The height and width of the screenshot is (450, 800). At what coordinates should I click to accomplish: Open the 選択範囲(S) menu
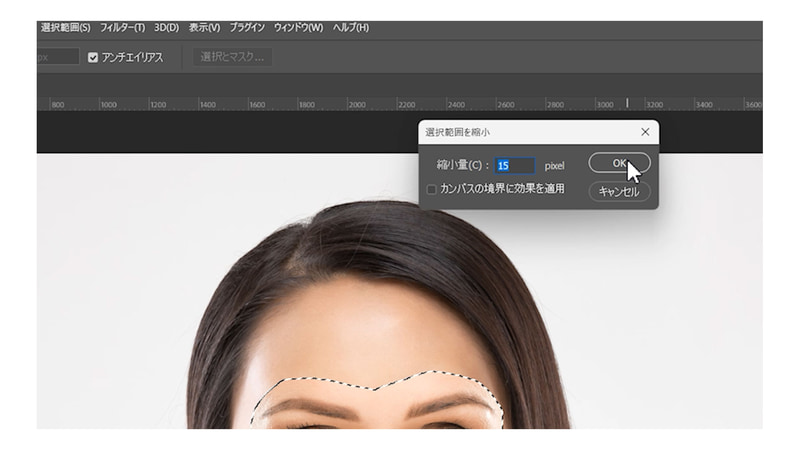[x=65, y=28]
